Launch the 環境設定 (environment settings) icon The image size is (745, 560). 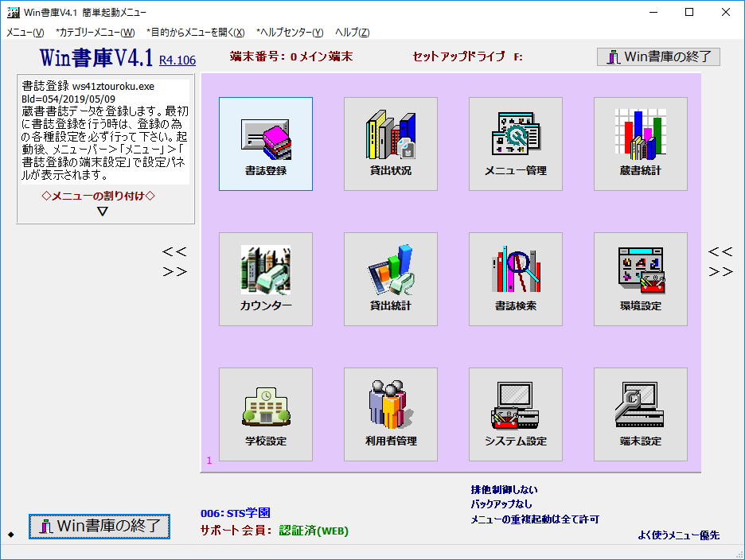pyautogui.click(x=639, y=278)
